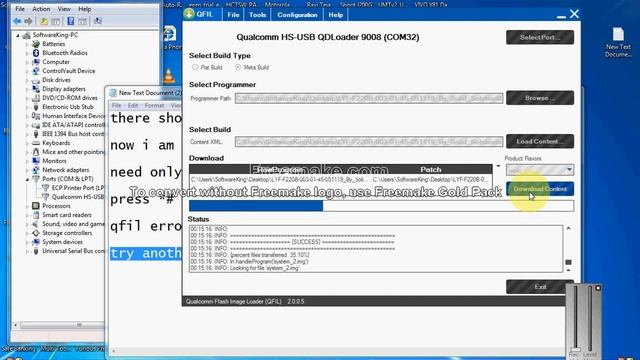Open Device Manager View menu
This screenshot has width=640, height=360.
point(64,9)
